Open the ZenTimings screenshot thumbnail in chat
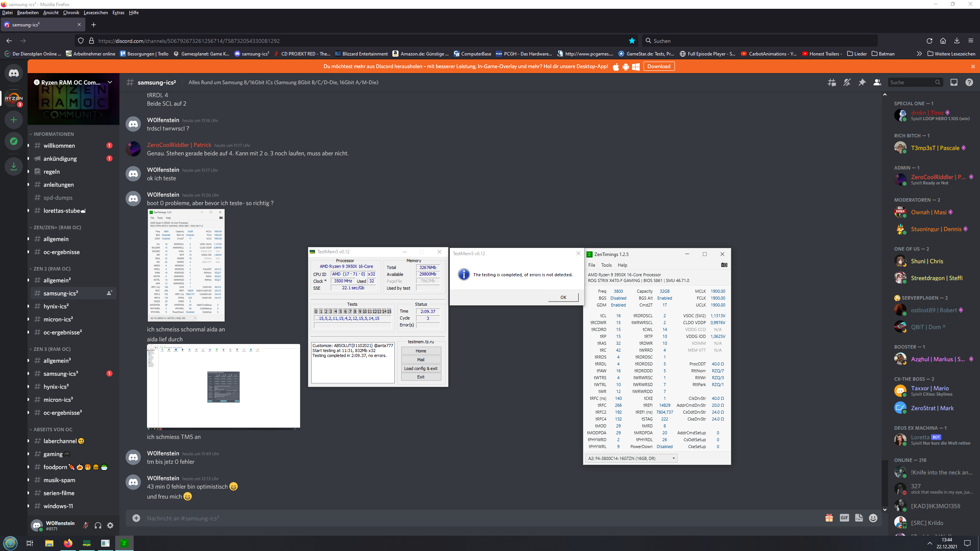This screenshot has width=980, height=551. tap(186, 265)
